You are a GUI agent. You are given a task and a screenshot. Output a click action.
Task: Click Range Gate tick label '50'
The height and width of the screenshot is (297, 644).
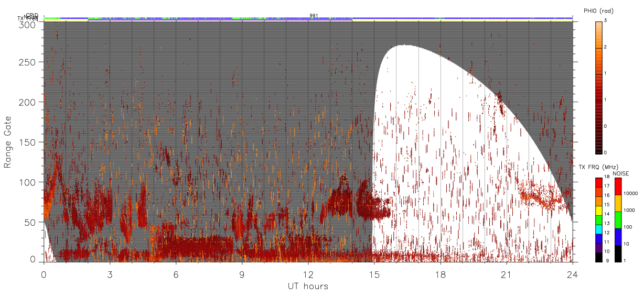click(x=31, y=222)
